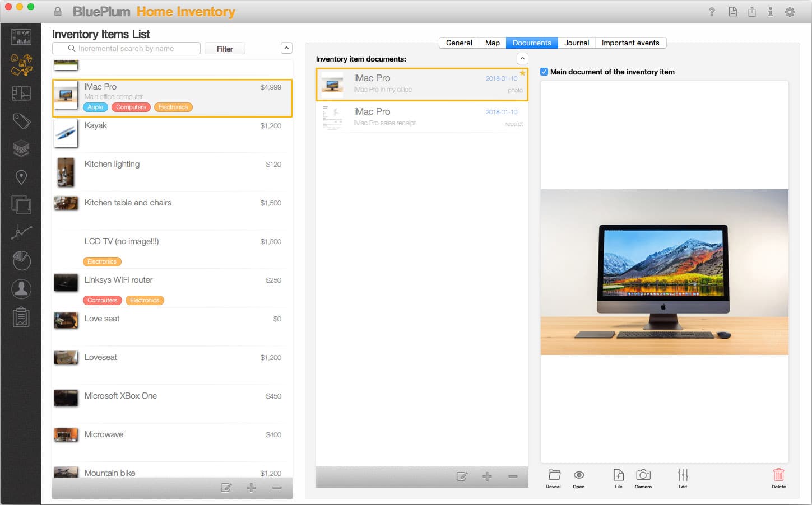Select the Microsoft XBox One item
Viewport: 812px width, 505px height.
(x=173, y=404)
